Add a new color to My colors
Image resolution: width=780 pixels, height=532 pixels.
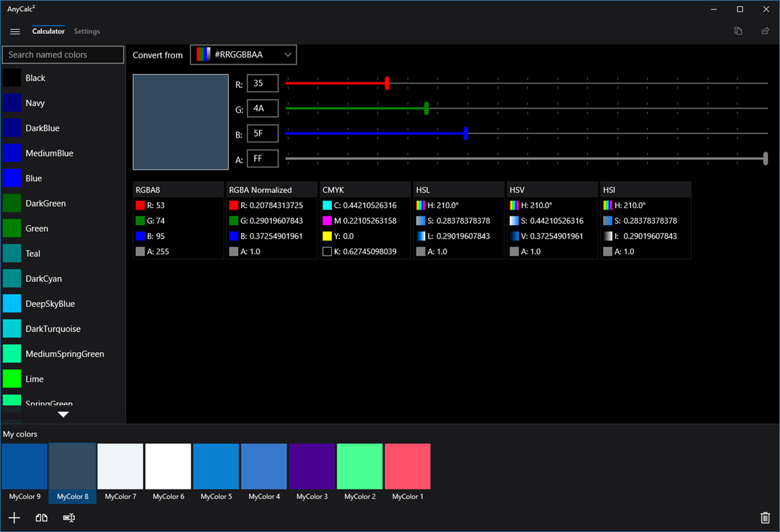click(14, 517)
